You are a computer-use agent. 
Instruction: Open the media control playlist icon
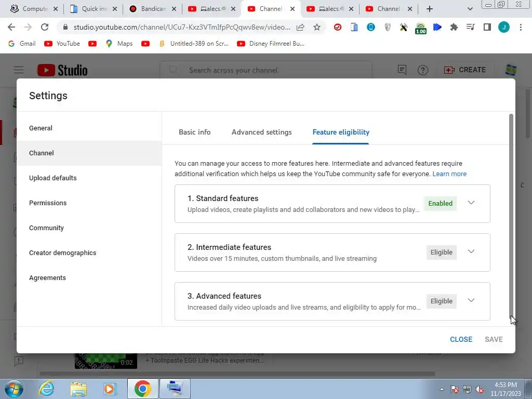click(471, 27)
